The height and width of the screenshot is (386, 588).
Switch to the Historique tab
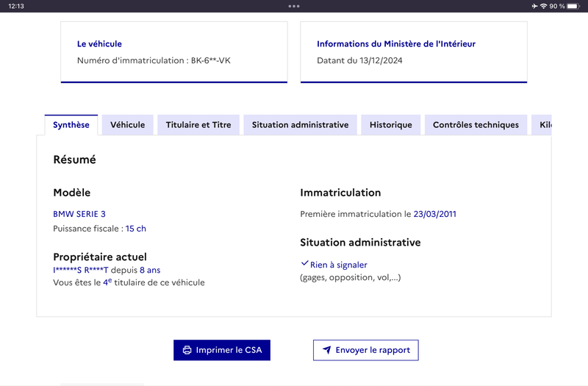pos(391,125)
